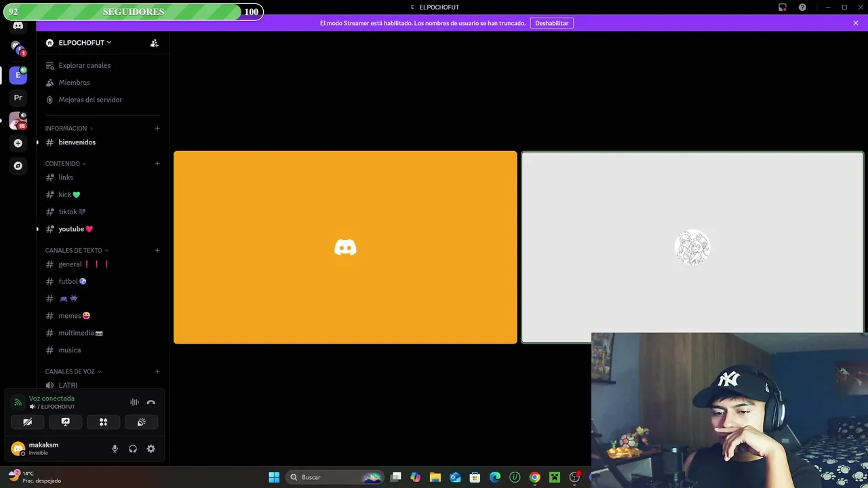The width and height of the screenshot is (868, 488).
Task: Collapse the CANALES DE VOZ category
Action: (x=73, y=371)
